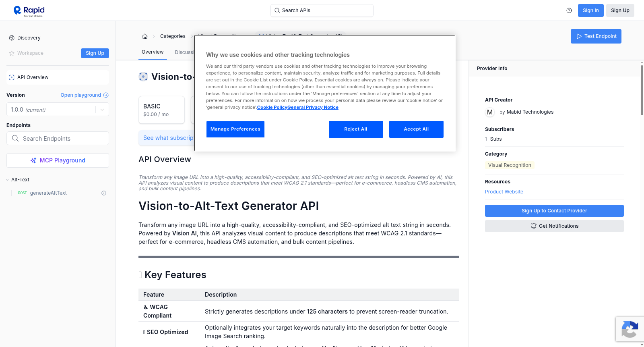The width and height of the screenshot is (644, 347).
Task: Click the Provider Info panel header
Action: point(554,69)
